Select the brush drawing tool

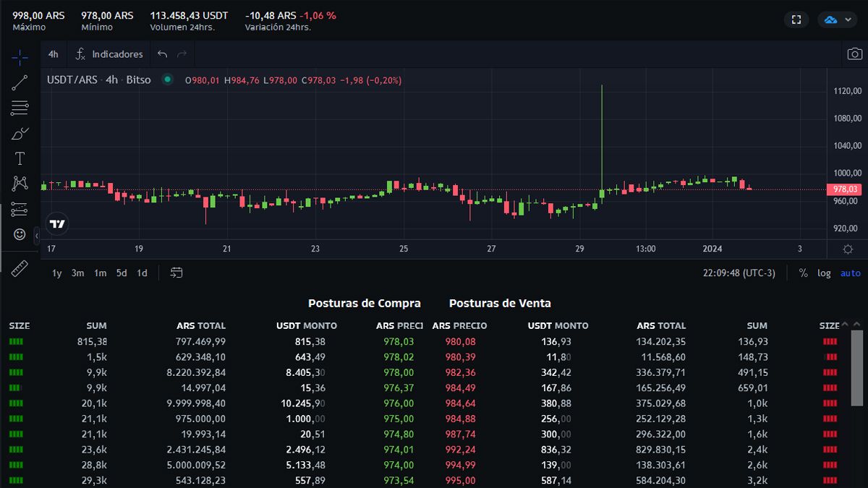[x=20, y=133]
